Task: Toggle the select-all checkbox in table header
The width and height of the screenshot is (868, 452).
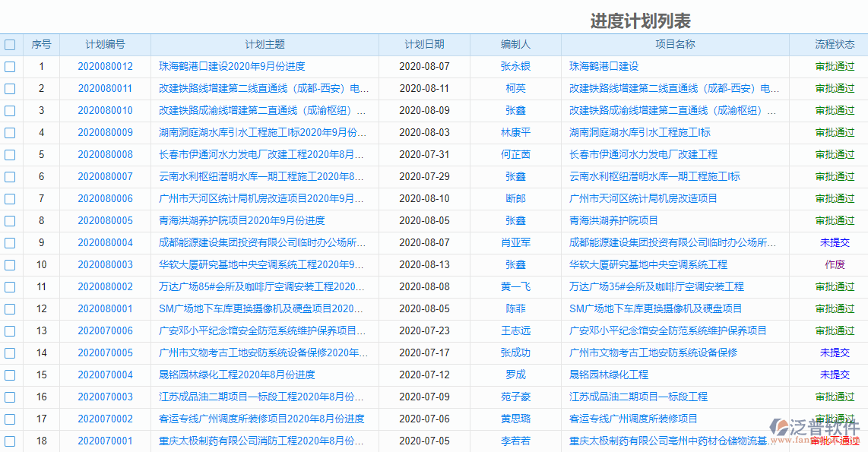Action: coord(10,44)
